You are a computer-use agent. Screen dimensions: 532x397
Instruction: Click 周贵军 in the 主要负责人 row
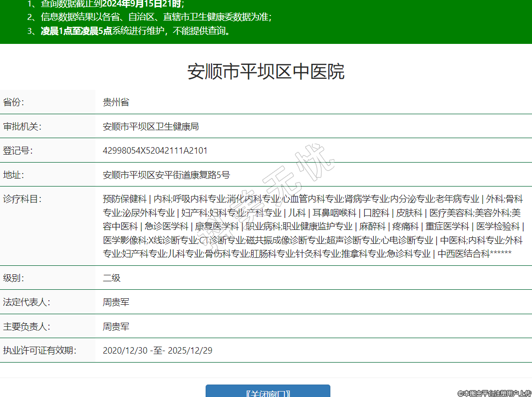tap(116, 327)
